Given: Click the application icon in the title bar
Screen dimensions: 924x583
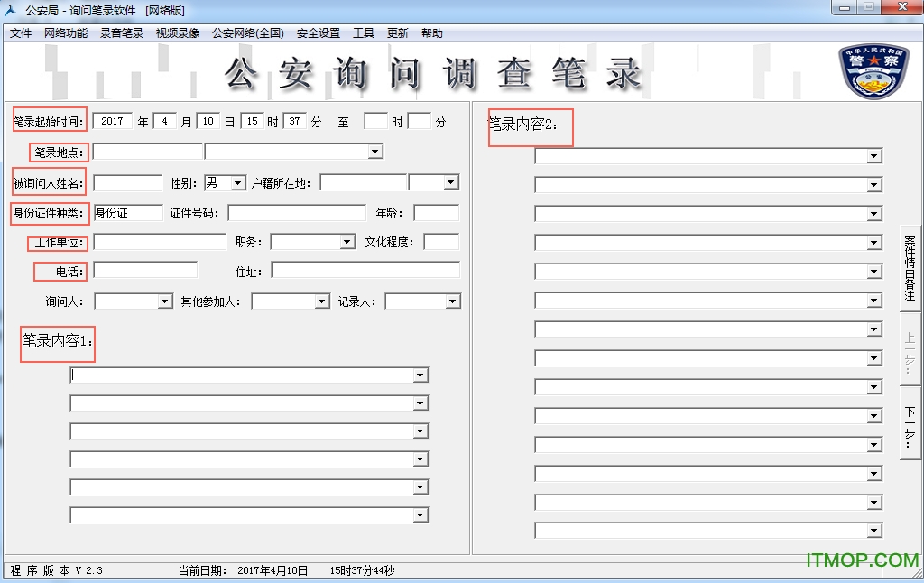Looking at the screenshot, I should [x=12, y=11].
